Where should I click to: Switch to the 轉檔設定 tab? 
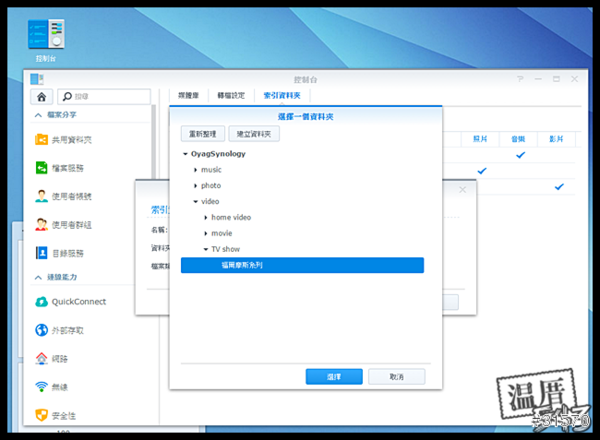[x=225, y=95]
